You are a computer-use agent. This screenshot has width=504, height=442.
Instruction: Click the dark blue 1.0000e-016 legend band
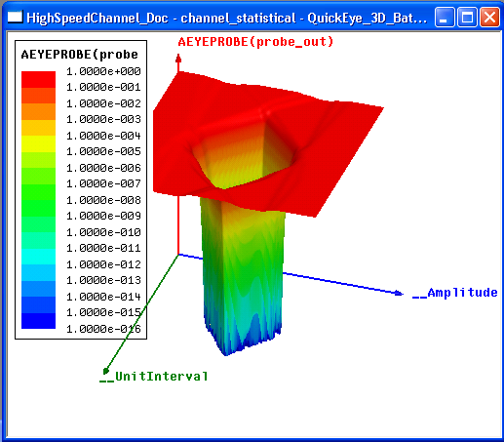[38, 321]
